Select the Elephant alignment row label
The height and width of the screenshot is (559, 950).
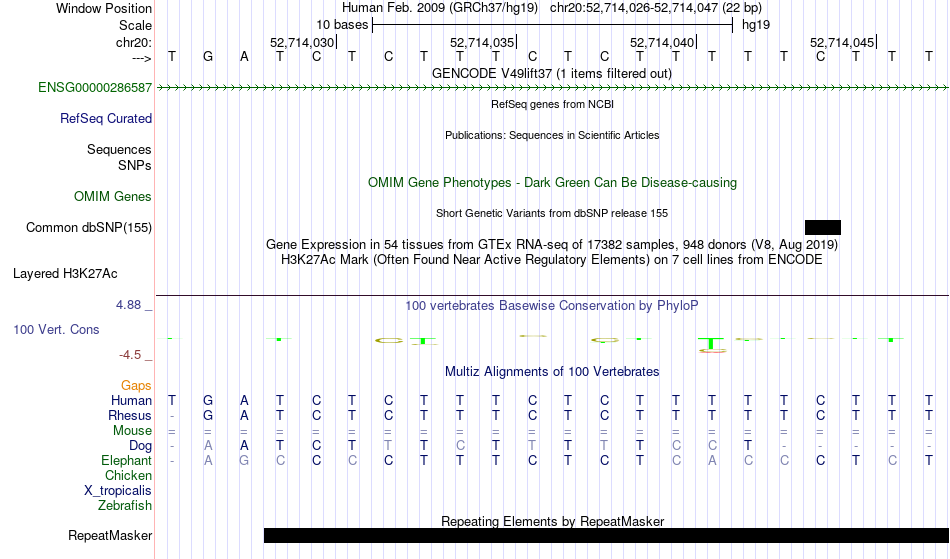126,461
